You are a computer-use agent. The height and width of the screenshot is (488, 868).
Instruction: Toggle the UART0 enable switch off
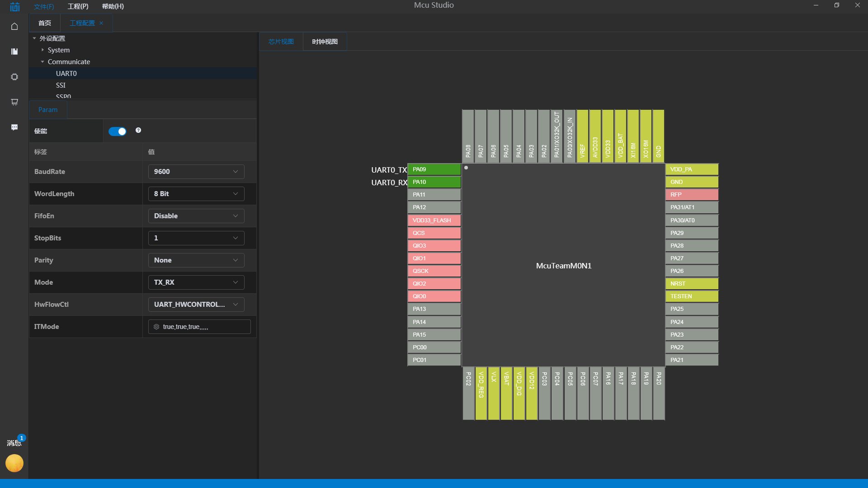coord(118,131)
